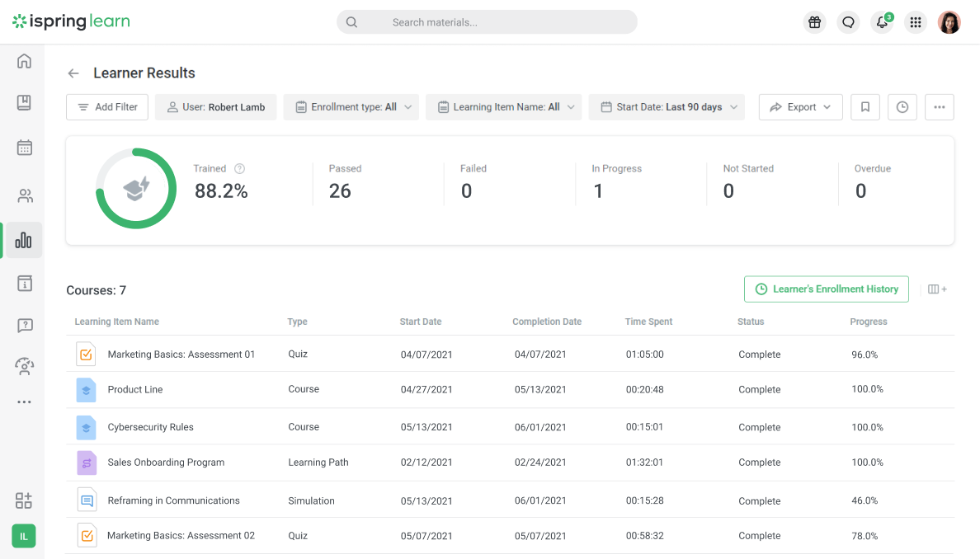
Task: Open the chat messages icon in the header
Action: tap(848, 22)
